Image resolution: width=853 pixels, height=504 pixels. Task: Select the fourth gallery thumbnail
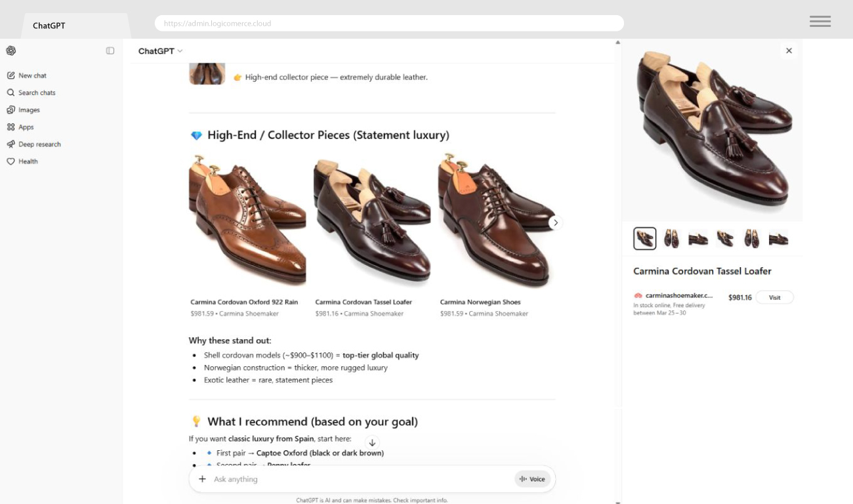[725, 238]
